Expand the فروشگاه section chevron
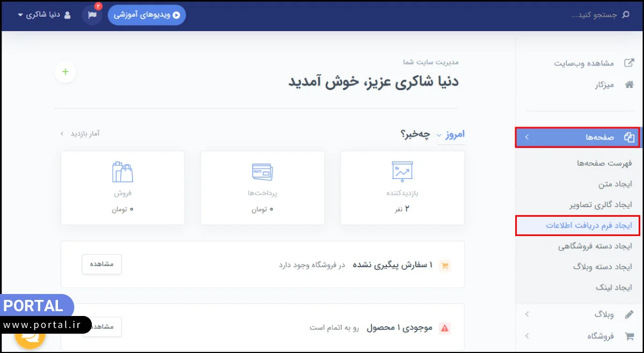 (x=527, y=336)
